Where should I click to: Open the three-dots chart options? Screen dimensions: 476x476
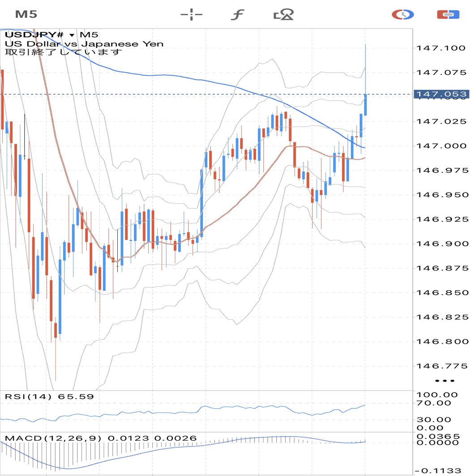click(445, 381)
